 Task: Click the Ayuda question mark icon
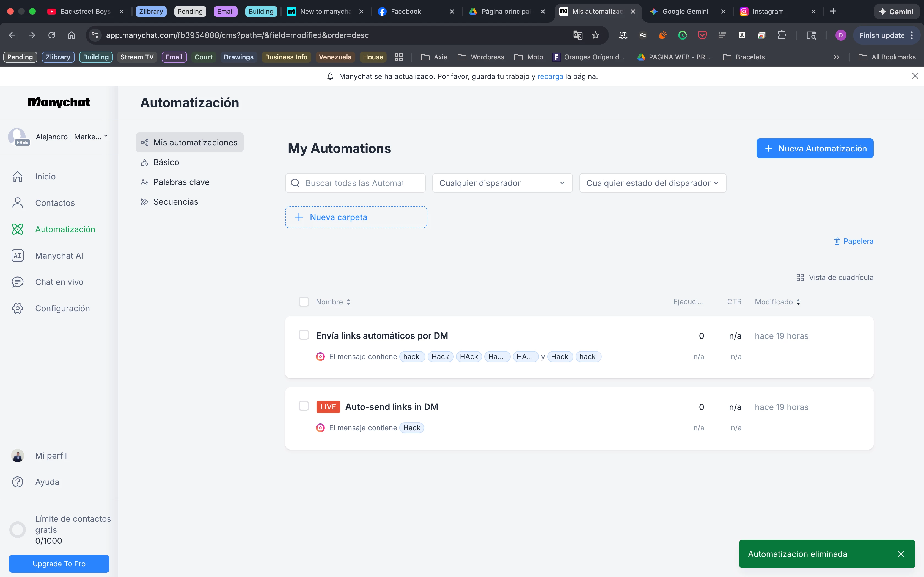pyautogui.click(x=18, y=482)
